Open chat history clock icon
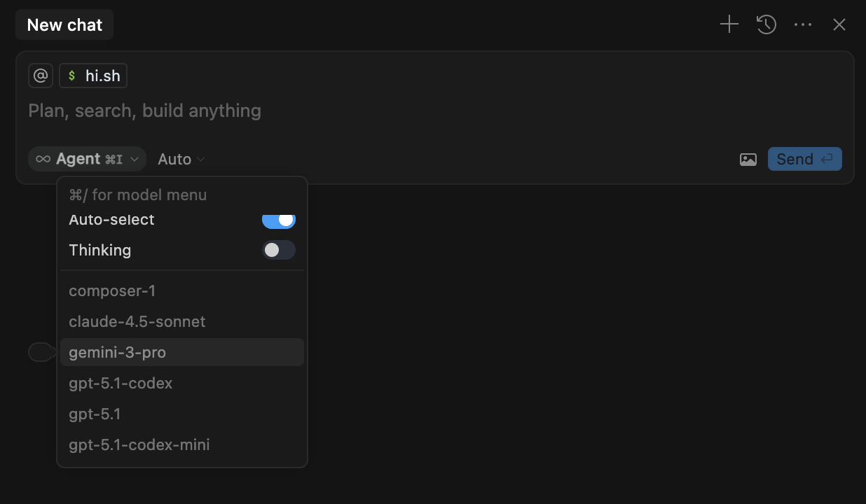This screenshot has width=866, height=504. (x=766, y=24)
